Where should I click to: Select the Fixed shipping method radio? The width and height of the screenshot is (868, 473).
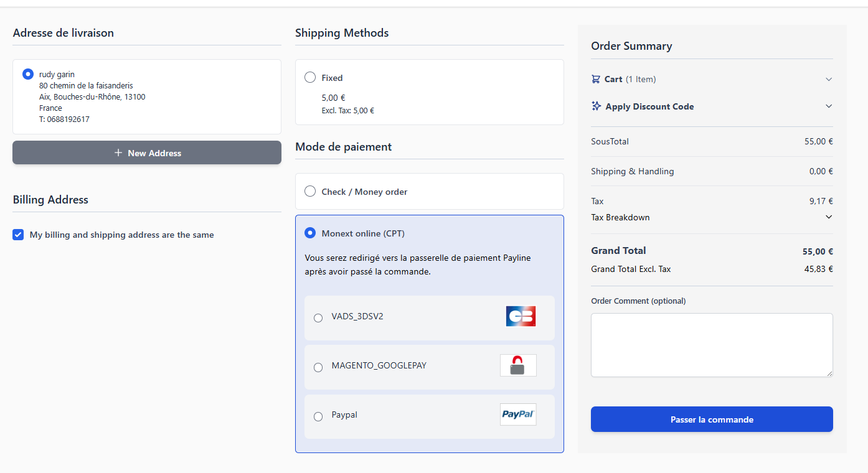pyautogui.click(x=310, y=78)
